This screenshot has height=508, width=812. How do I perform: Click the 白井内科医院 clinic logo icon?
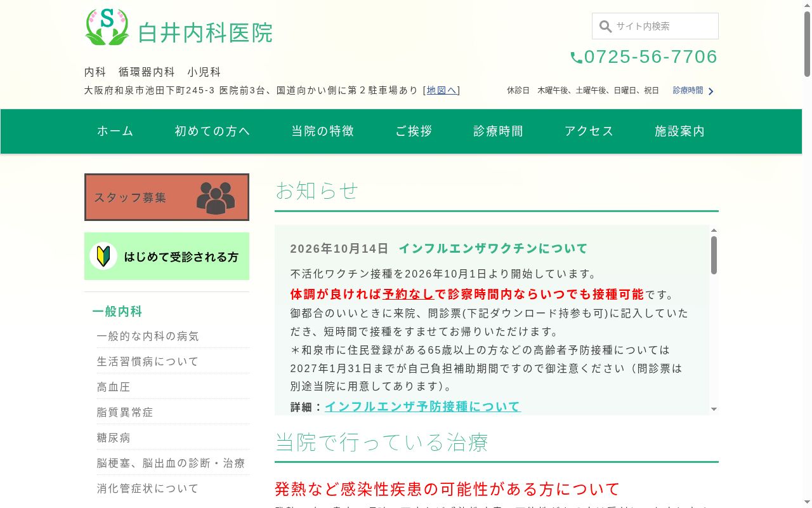[107, 27]
